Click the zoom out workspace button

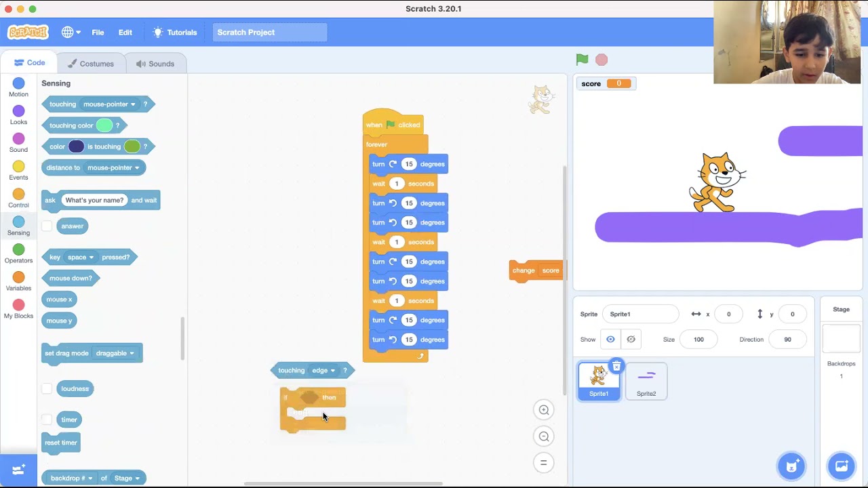pyautogui.click(x=544, y=436)
